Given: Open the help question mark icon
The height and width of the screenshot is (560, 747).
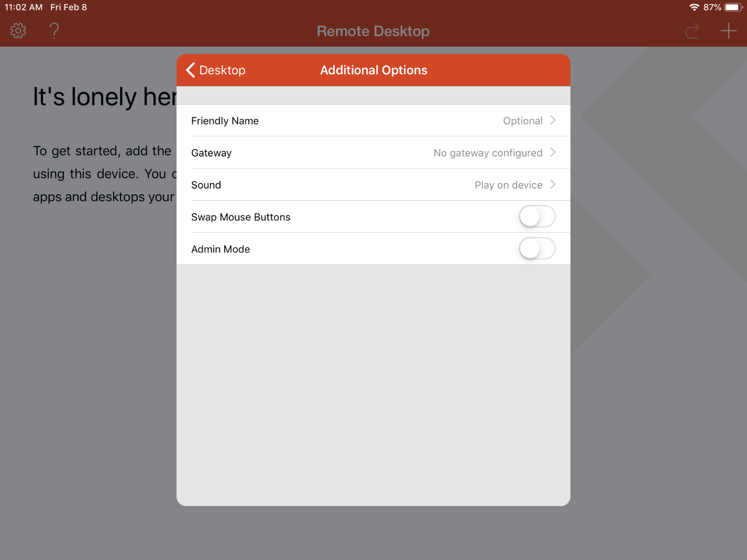Looking at the screenshot, I should [54, 31].
